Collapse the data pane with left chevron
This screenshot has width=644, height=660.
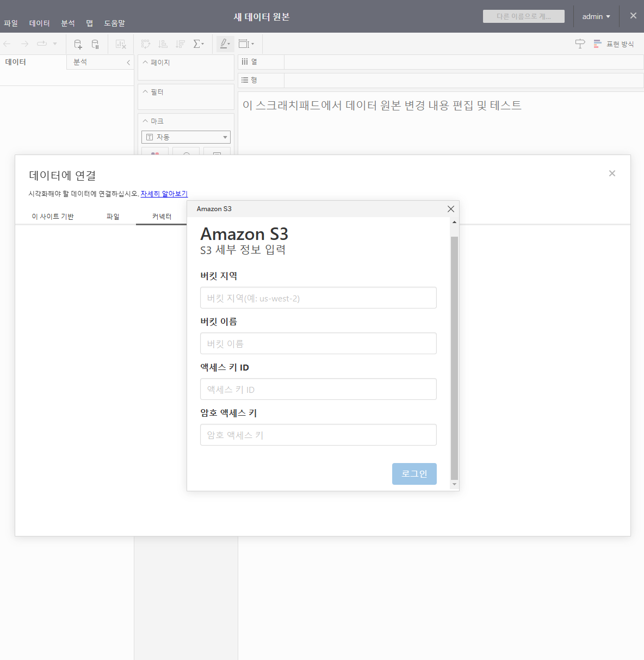(x=128, y=63)
